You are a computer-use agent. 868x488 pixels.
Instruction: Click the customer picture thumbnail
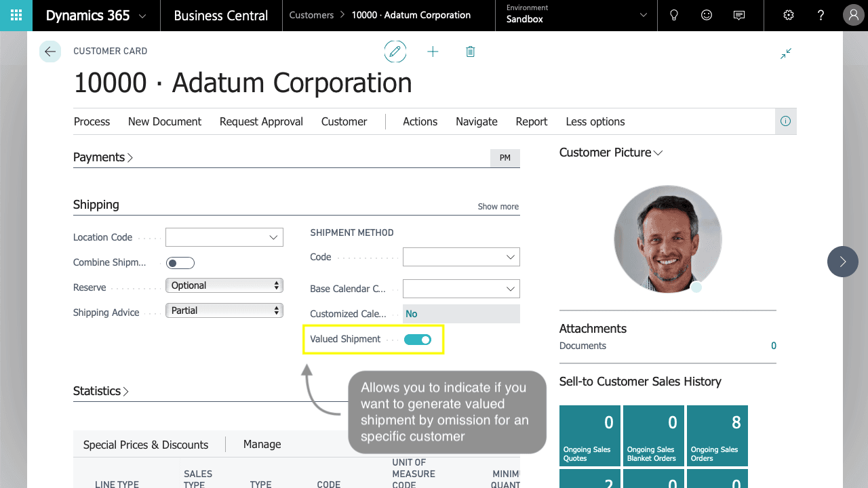pyautogui.click(x=668, y=239)
